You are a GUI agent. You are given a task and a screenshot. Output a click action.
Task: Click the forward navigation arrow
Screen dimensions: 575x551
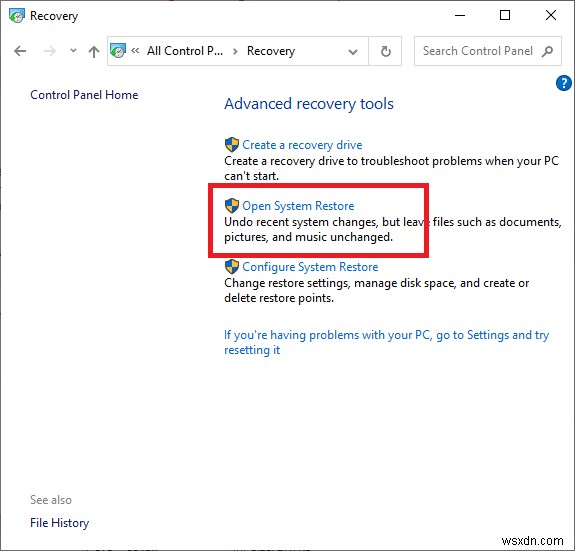(50, 51)
